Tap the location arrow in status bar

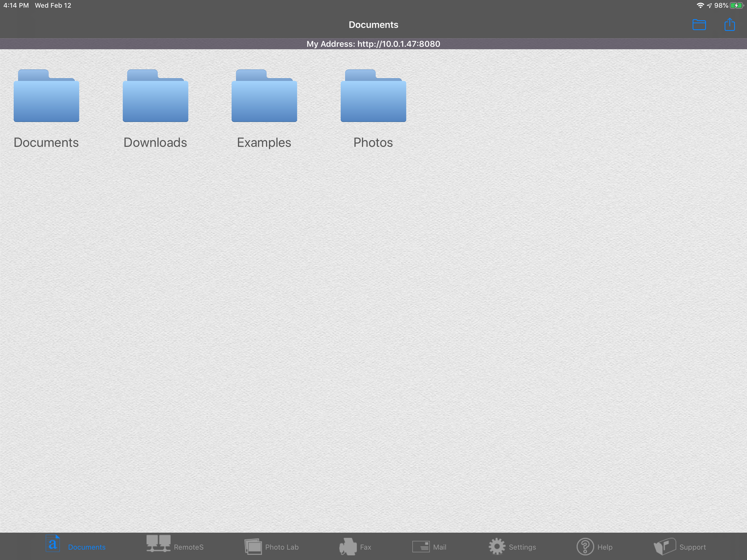[x=709, y=5]
